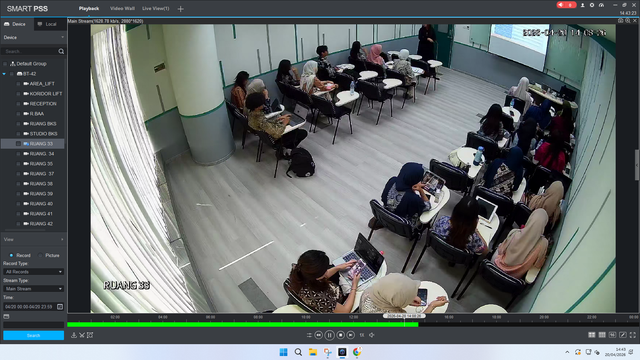Screen dimensions: 640x360
Task: Activate digital zoom on video window
Action: (628, 20)
